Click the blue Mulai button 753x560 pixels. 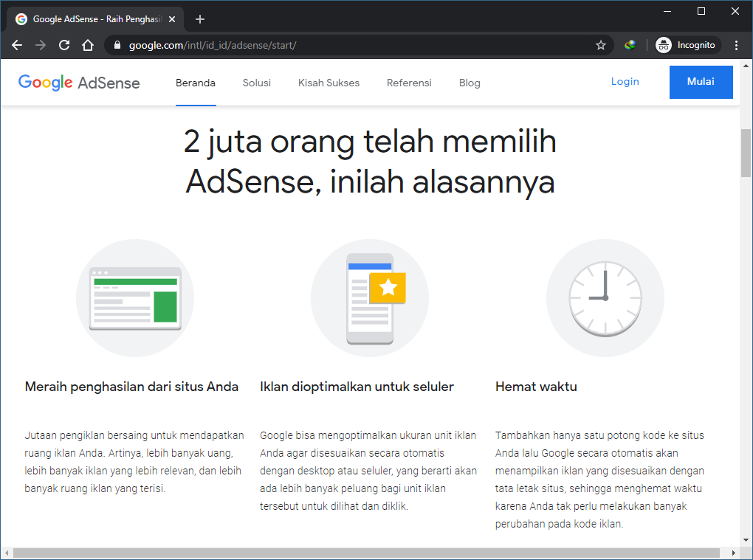pyautogui.click(x=701, y=82)
